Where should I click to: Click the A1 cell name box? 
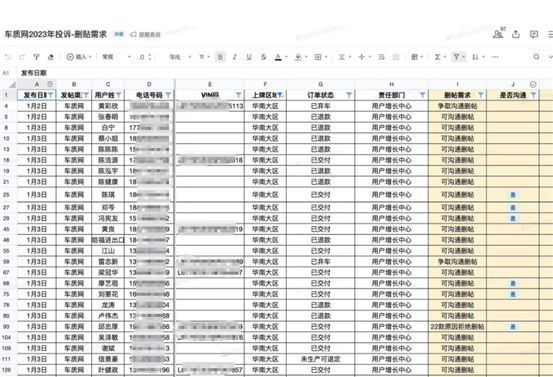tap(6, 73)
